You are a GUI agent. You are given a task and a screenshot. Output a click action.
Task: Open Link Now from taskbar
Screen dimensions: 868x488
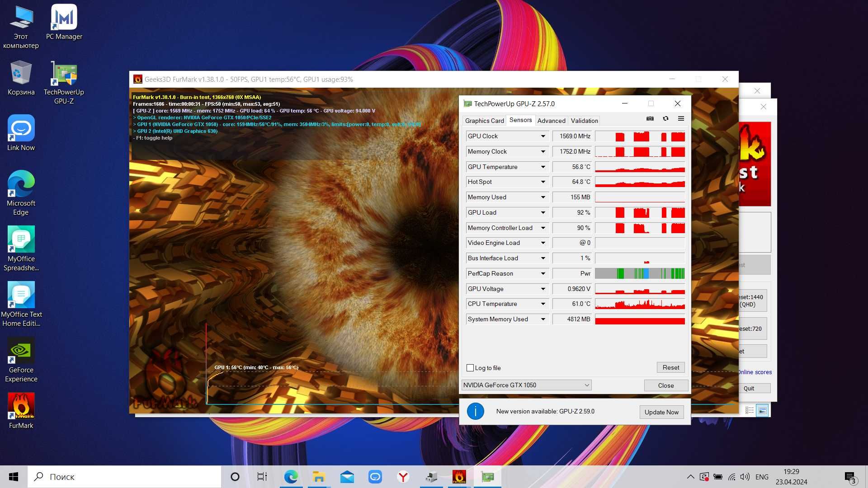click(x=375, y=477)
